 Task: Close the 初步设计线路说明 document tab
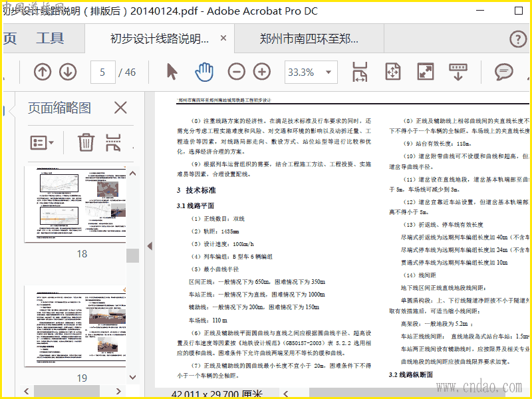[223, 39]
